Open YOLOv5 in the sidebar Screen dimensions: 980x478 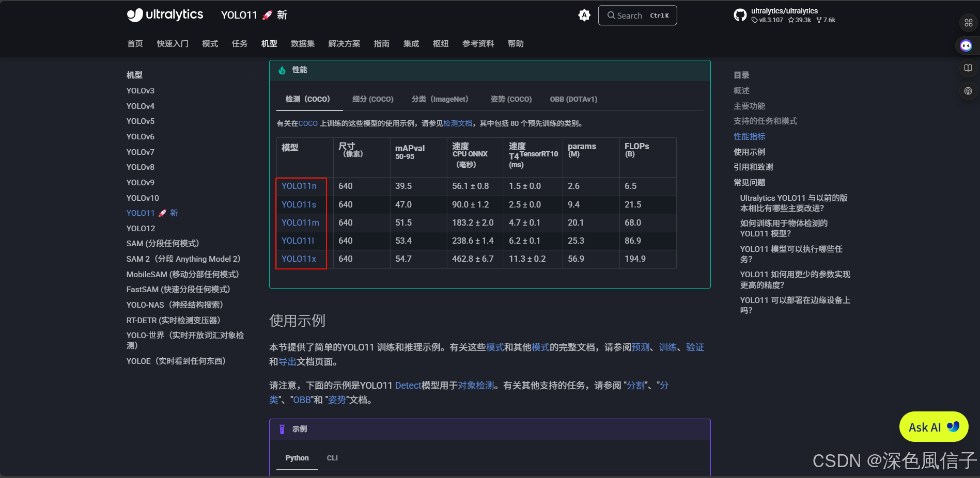(141, 121)
